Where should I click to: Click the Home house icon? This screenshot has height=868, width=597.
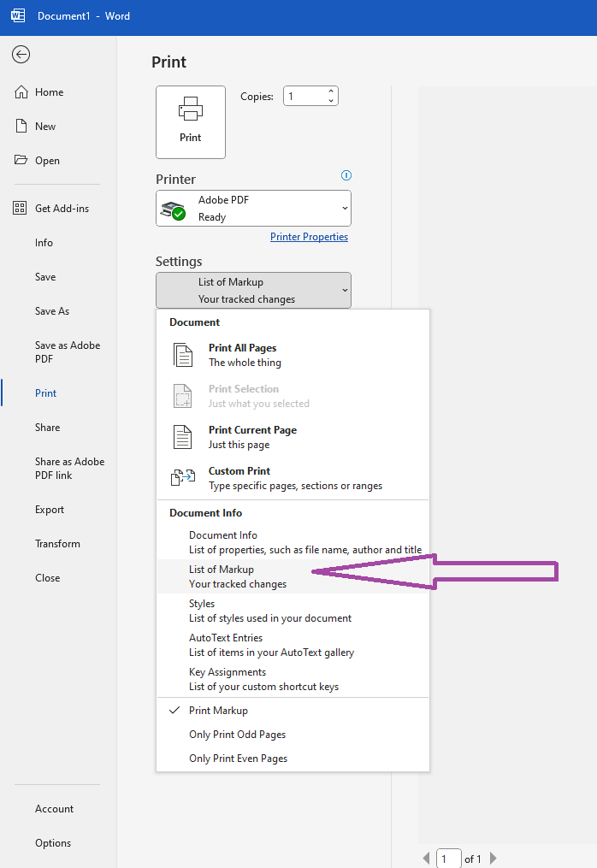tap(21, 92)
